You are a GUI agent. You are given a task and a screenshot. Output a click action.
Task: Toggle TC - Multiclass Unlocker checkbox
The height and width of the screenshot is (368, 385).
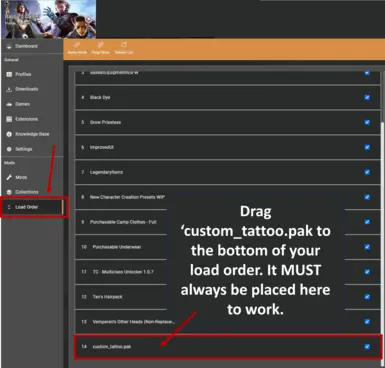coord(367,272)
